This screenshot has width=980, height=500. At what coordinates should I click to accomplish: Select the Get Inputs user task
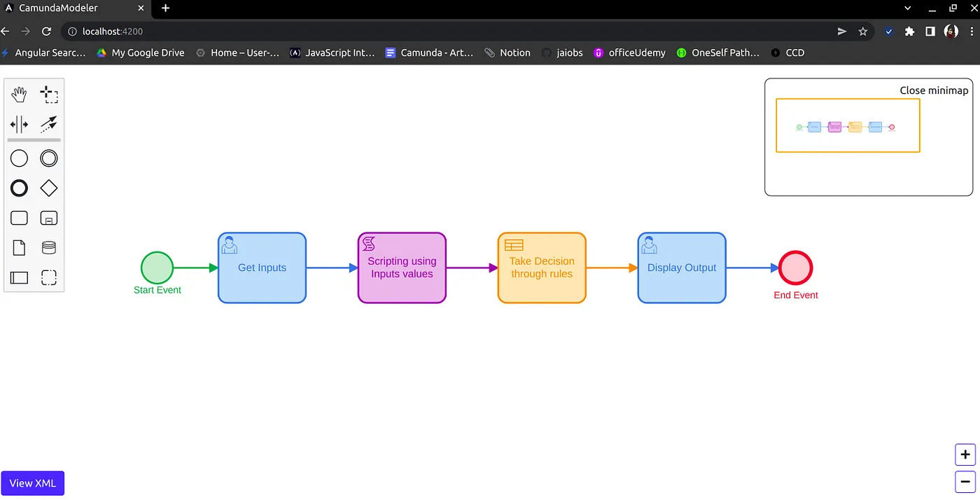(x=262, y=268)
